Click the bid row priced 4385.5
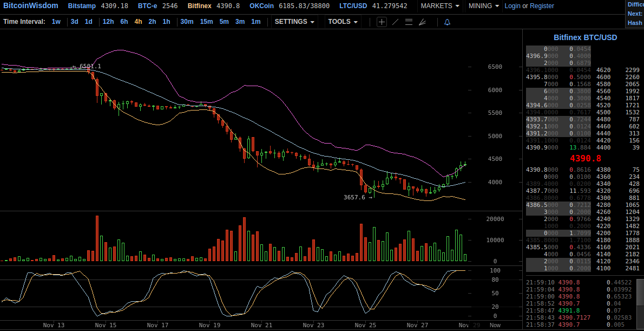 (558, 247)
